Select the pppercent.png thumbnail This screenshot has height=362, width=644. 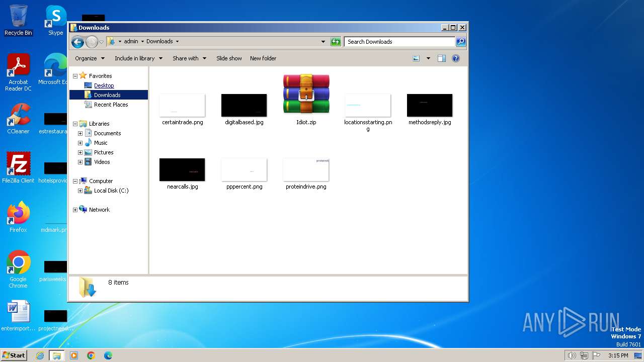[244, 169]
